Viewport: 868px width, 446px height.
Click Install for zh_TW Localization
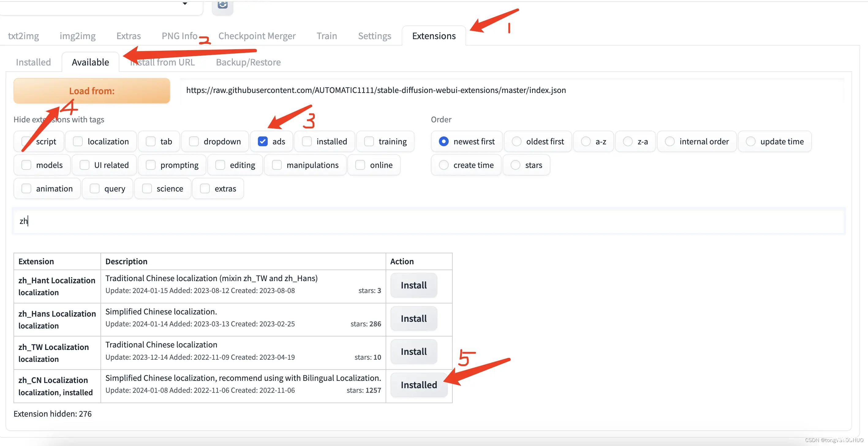coord(413,351)
